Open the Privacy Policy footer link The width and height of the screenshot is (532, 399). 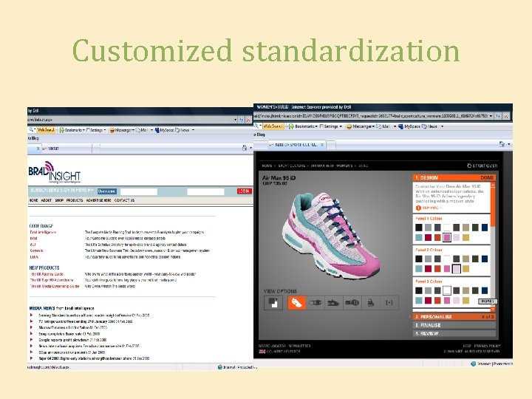pos(487,346)
